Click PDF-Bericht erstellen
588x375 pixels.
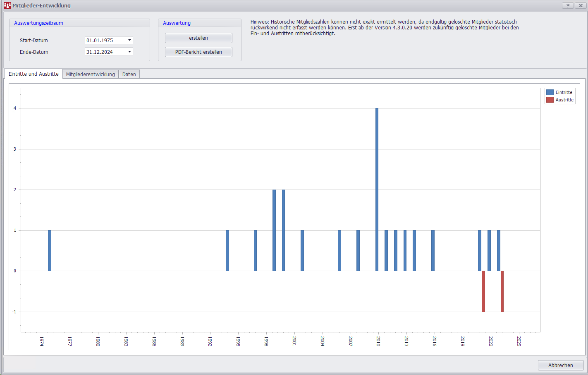tap(198, 52)
